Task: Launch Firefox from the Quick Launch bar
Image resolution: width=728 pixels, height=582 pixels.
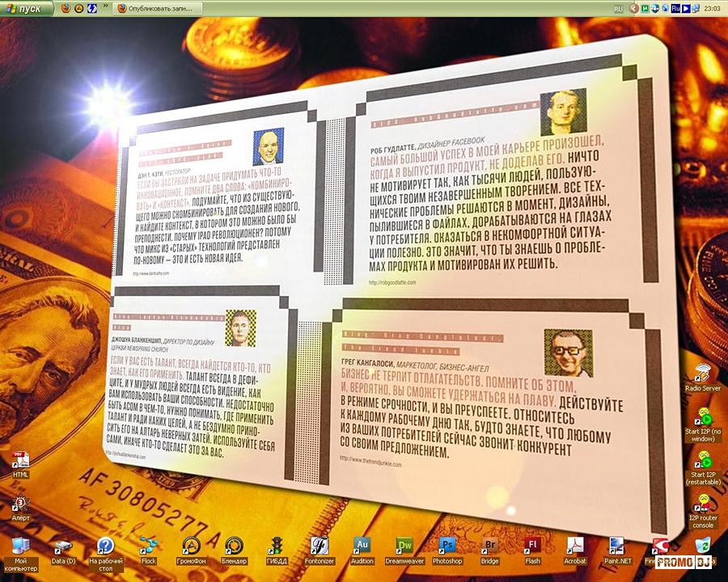Action: point(66,8)
